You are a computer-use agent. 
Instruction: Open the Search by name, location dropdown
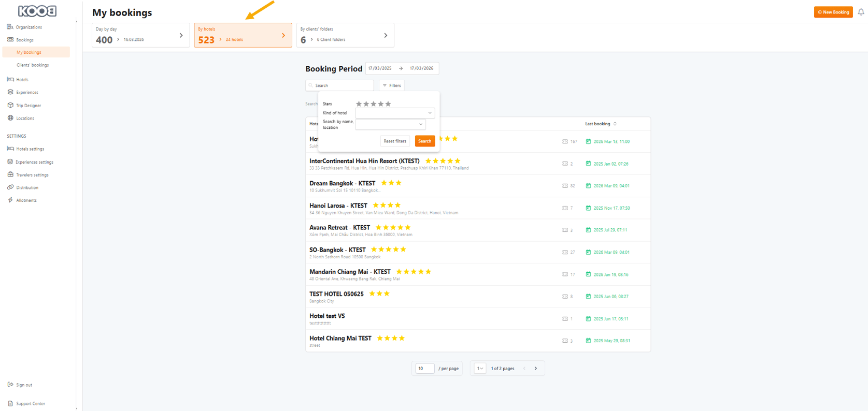click(x=390, y=124)
